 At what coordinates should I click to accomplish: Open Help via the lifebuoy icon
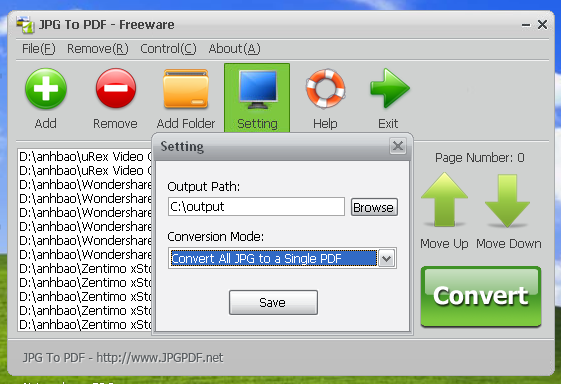pos(325,88)
